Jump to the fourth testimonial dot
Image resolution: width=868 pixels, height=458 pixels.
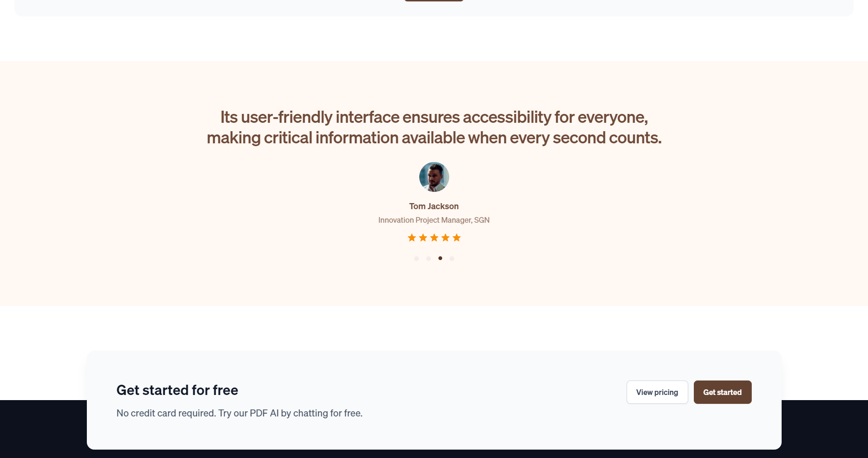coord(452,259)
